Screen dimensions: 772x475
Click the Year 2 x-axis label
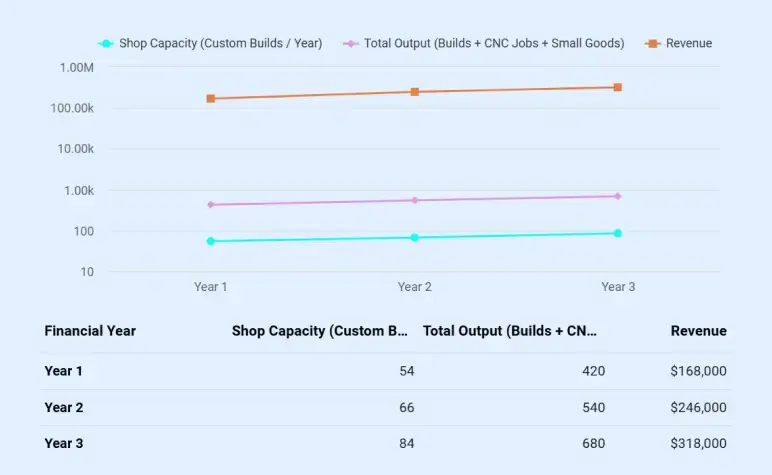414,287
